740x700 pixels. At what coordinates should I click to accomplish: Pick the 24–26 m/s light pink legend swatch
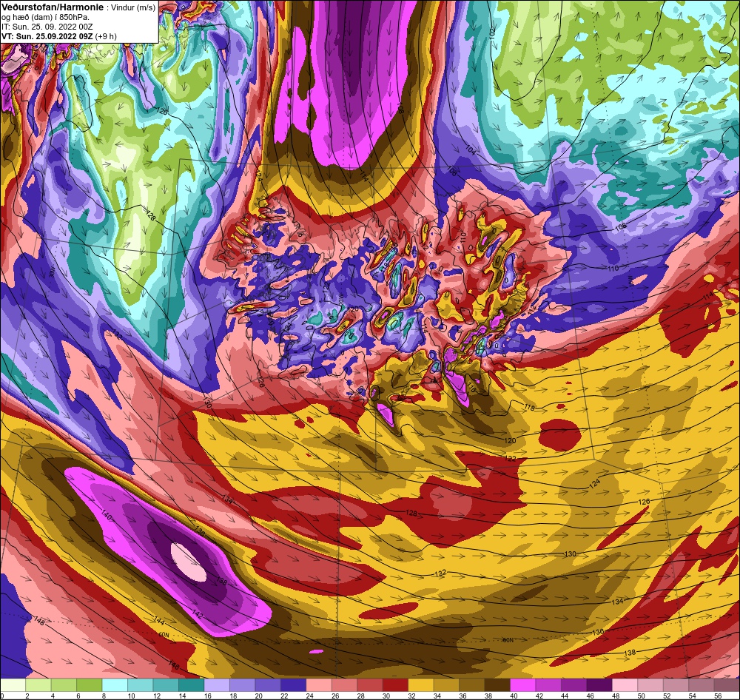(318, 685)
